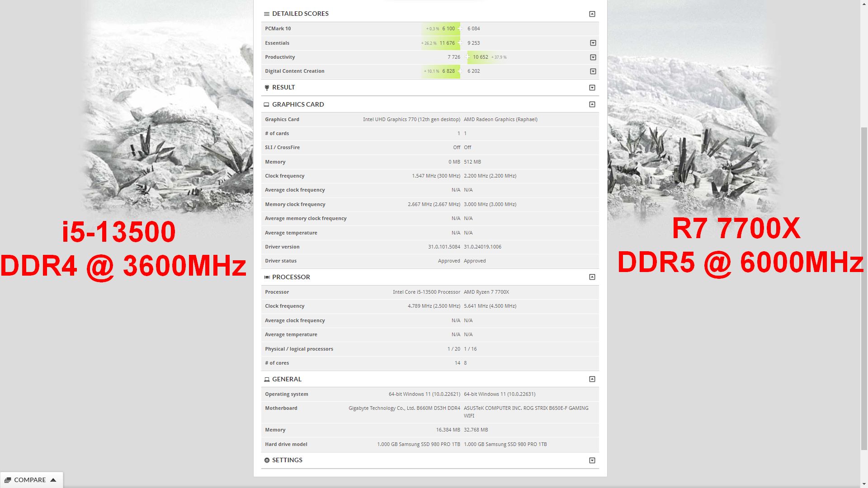Viewport: 868px width, 488px height.
Task: Click the GENERAL heading
Action: pos(287,379)
